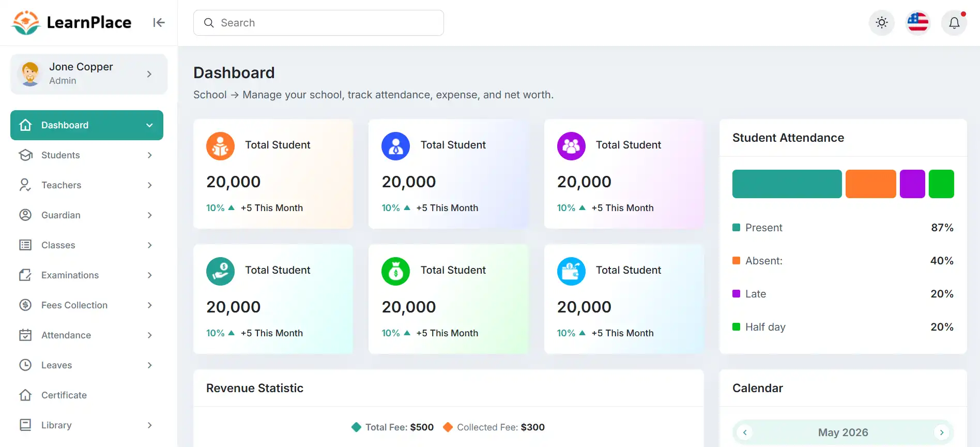The image size is (980, 447).
Task: Expand the Examinations submenu arrow
Action: click(149, 275)
